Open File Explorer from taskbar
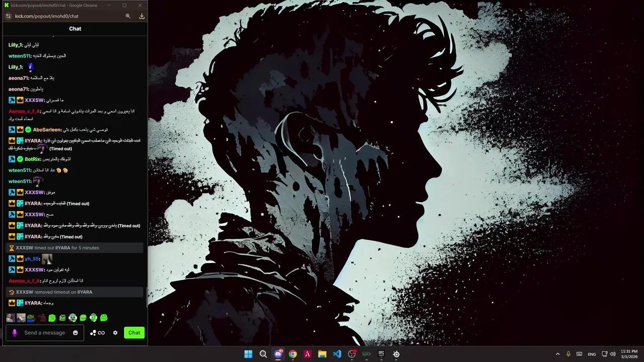Viewport: 644px width, 362px height. (322, 354)
